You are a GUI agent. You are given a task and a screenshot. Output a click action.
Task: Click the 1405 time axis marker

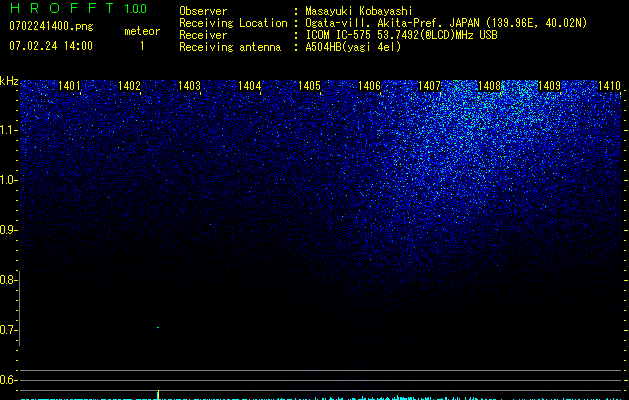click(309, 86)
